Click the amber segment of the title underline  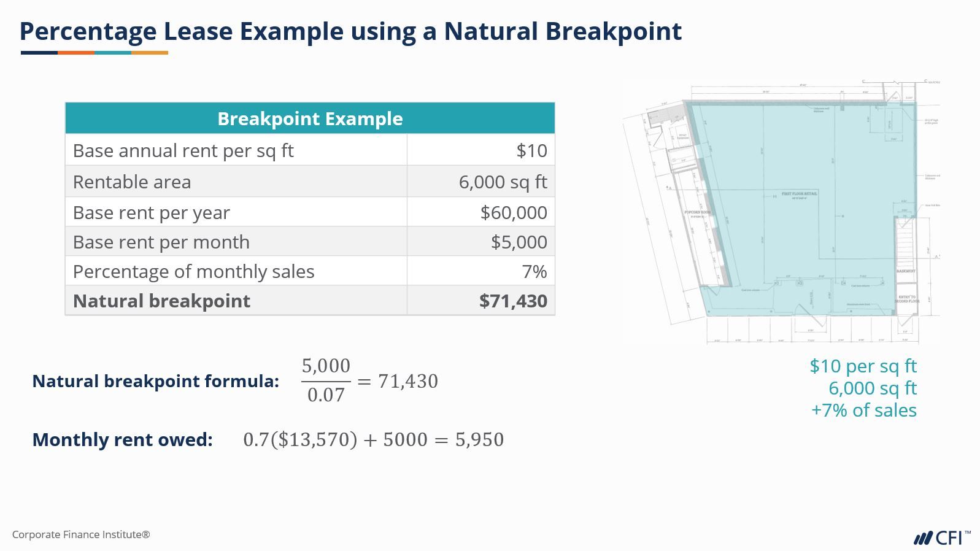click(150, 53)
